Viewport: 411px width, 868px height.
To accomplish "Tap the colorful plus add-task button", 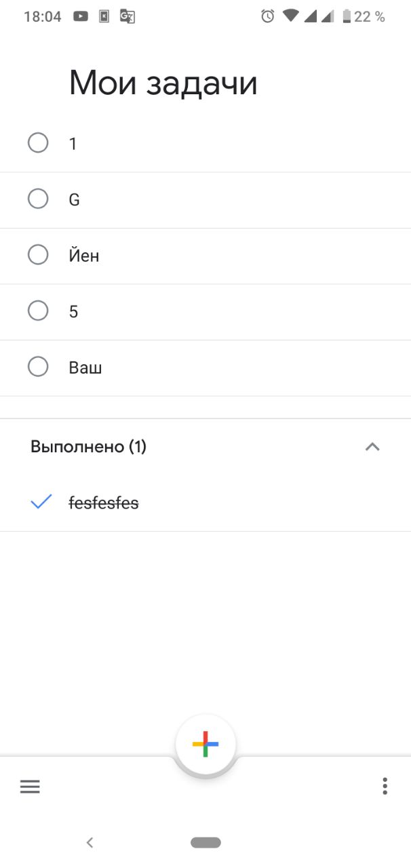I will click(x=206, y=744).
